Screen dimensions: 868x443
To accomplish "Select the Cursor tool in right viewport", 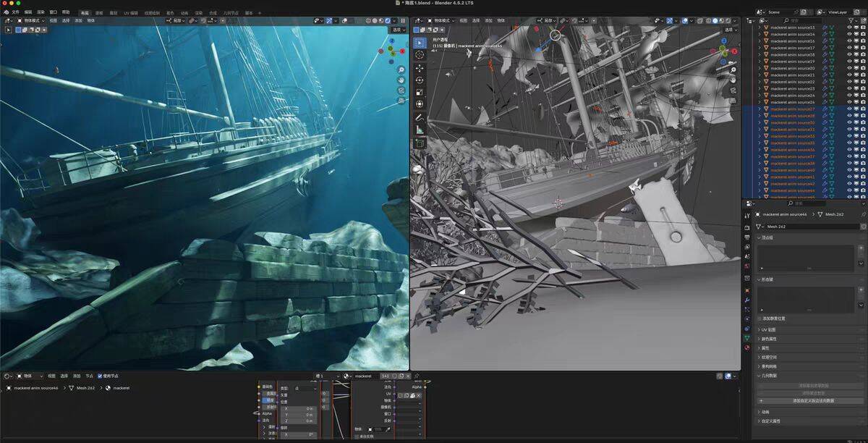I will (x=420, y=54).
